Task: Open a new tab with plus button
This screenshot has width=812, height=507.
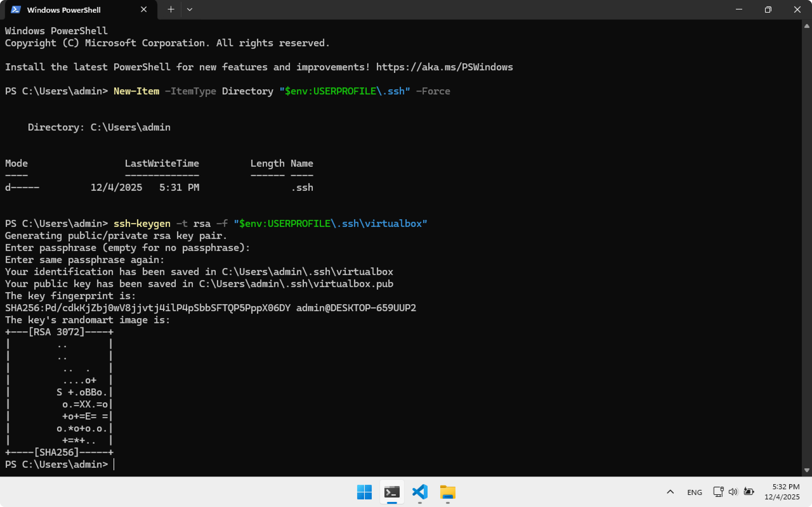Action: [x=171, y=10]
